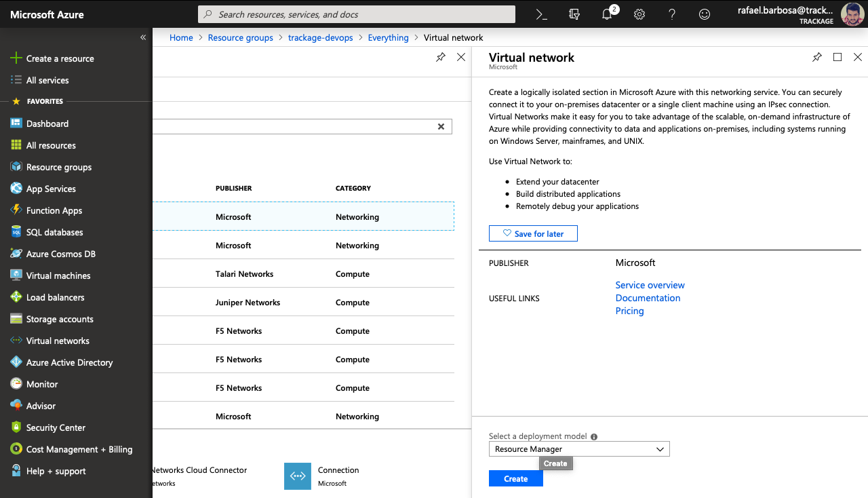Click the Monitor gauge icon

[x=16, y=384]
